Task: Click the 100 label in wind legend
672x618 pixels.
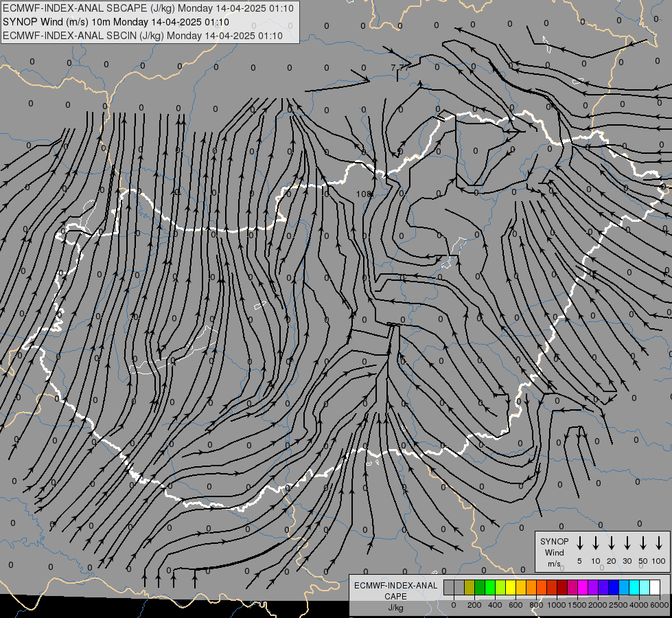Action: [659, 561]
